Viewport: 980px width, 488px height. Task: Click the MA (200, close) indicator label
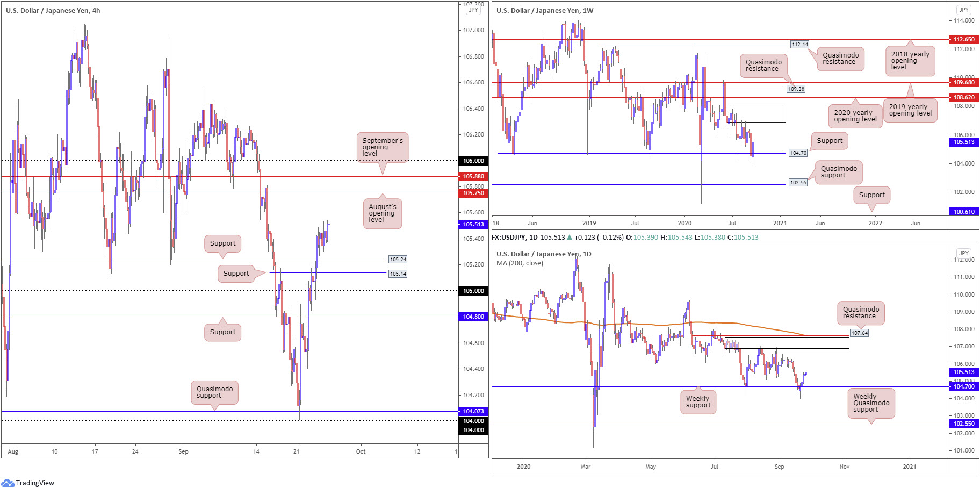(x=520, y=263)
